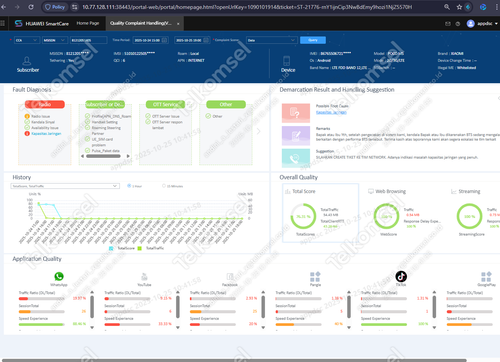
Task: Click the clock icon beside the mail icon
Action: (x=458, y=24)
